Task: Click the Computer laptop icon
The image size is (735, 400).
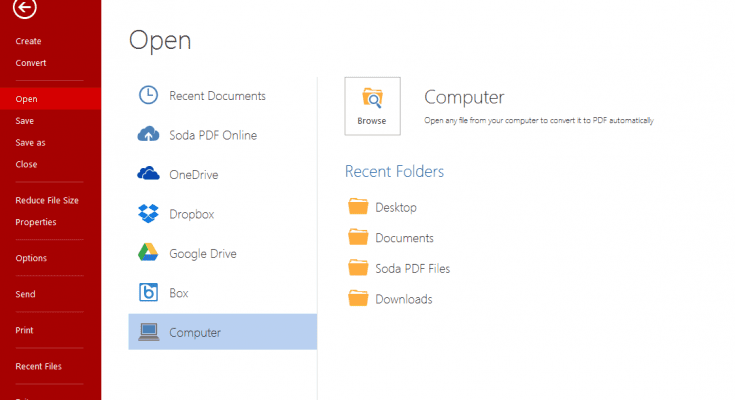Action: pyautogui.click(x=149, y=332)
